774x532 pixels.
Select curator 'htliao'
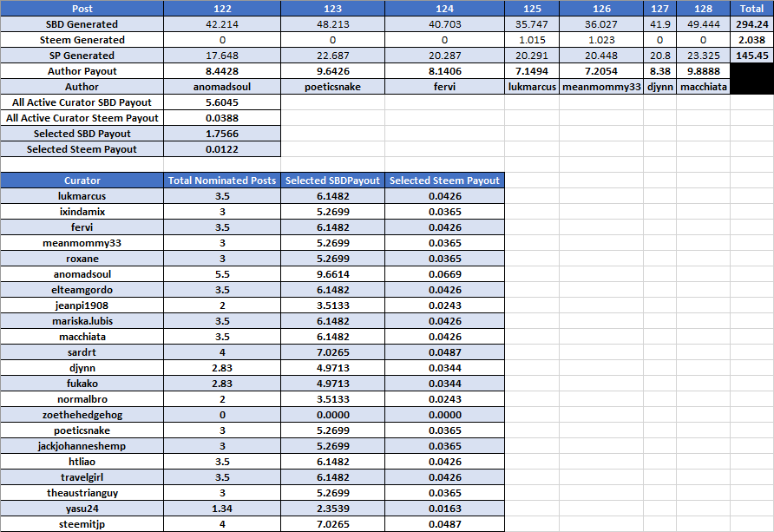click(82, 462)
